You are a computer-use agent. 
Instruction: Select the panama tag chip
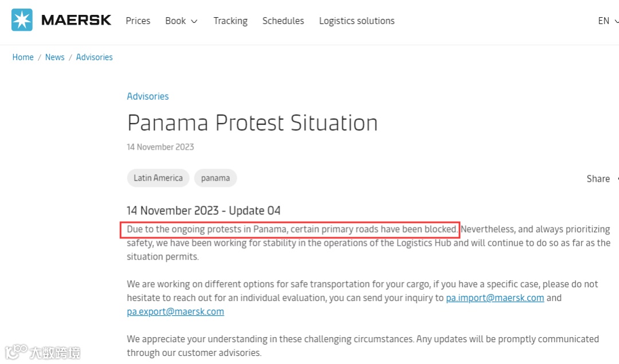point(216,178)
